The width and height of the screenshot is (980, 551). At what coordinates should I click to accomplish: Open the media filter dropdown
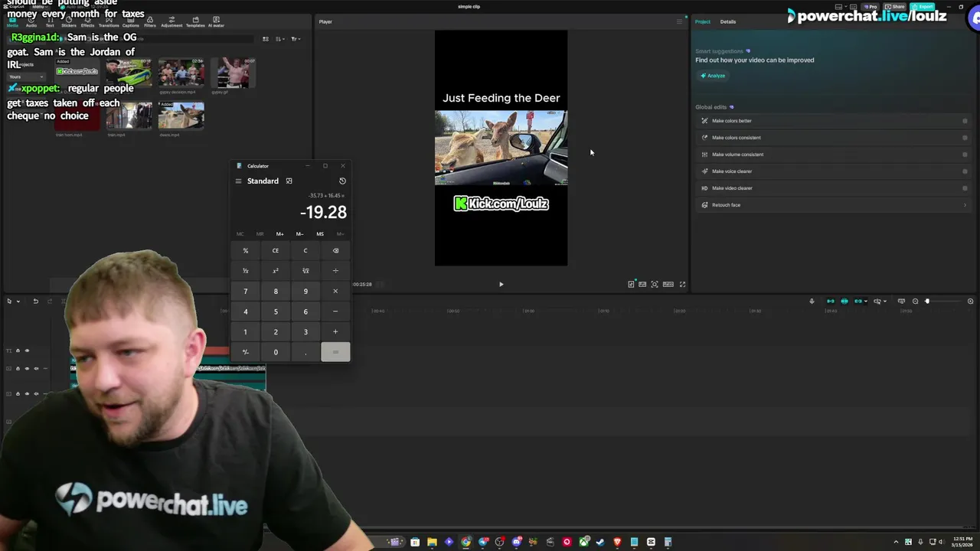click(x=296, y=39)
